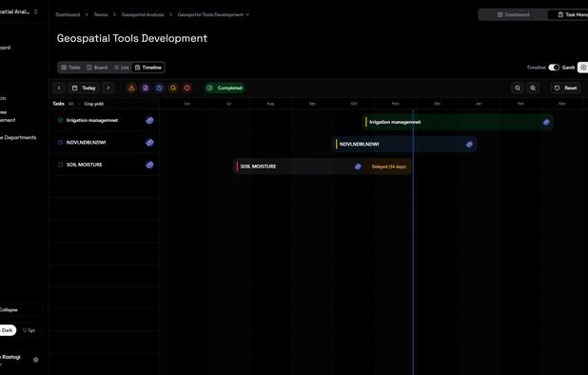
Task: Click the Teams breadcrumb link
Action: coord(101,14)
